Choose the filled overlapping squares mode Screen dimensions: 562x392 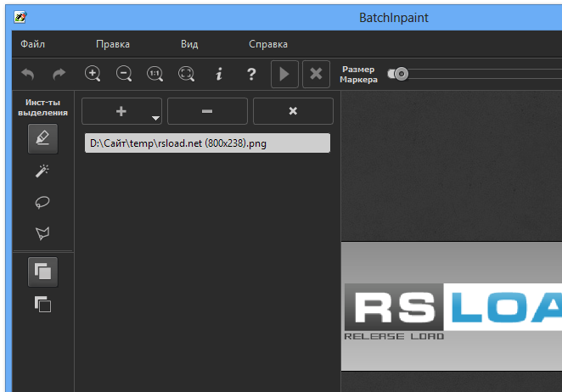point(42,272)
